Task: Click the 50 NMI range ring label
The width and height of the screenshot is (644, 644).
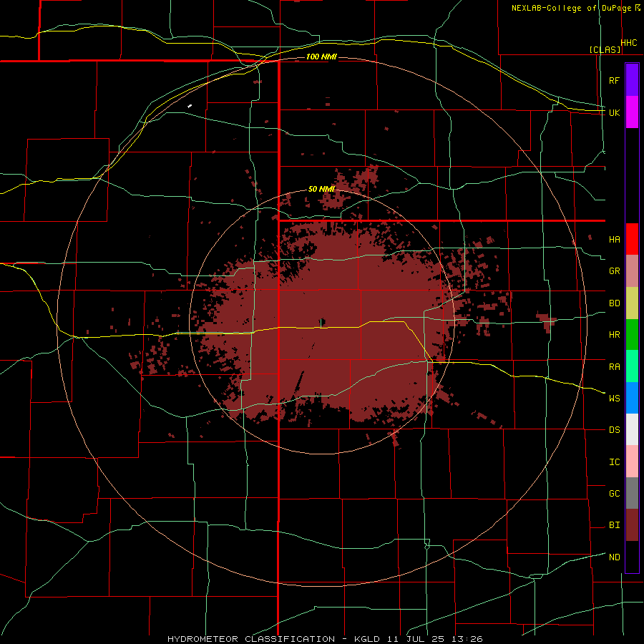Action: click(x=321, y=189)
